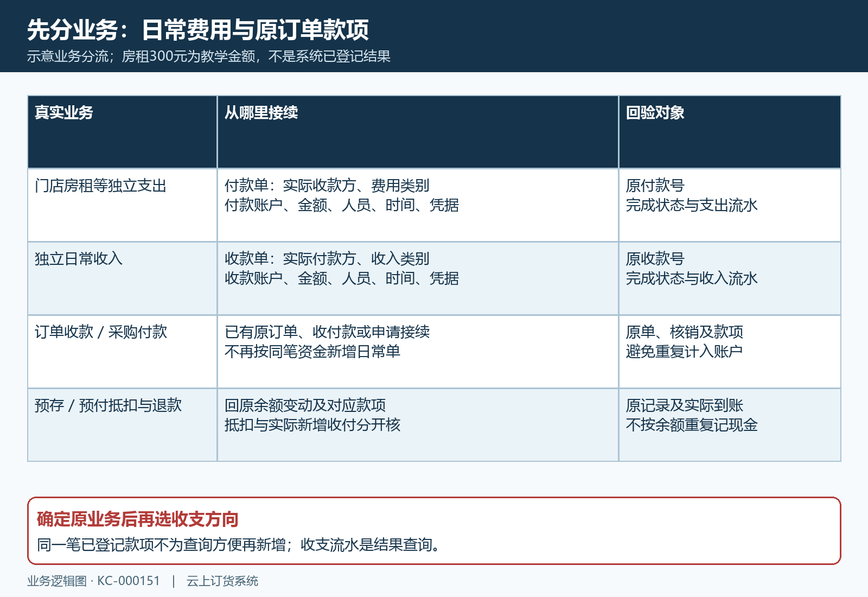Click 抵扣与实际新增收付分开核 line
The width and height of the screenshot is (868, 597).
312,425
